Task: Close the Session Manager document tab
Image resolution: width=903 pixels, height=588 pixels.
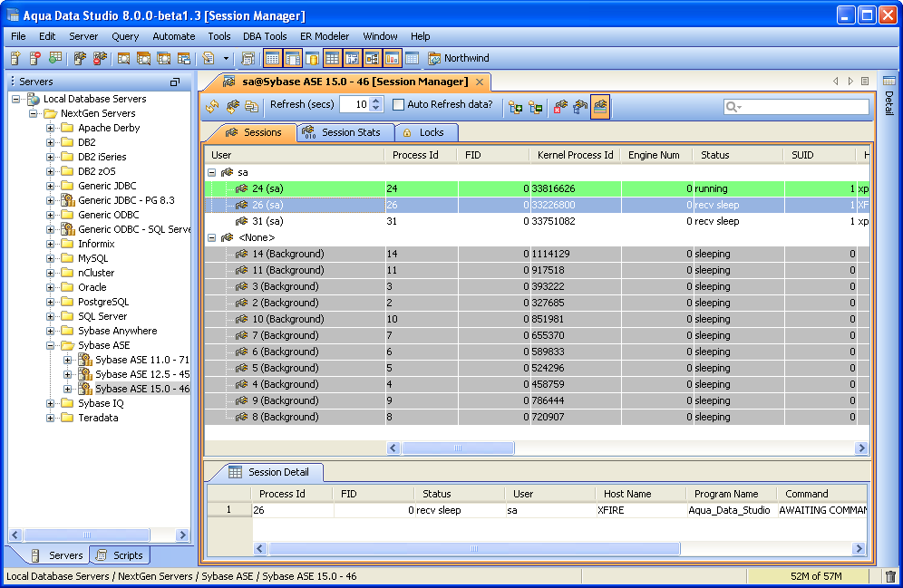Action: pyautogui.click(x=479, y=82)
